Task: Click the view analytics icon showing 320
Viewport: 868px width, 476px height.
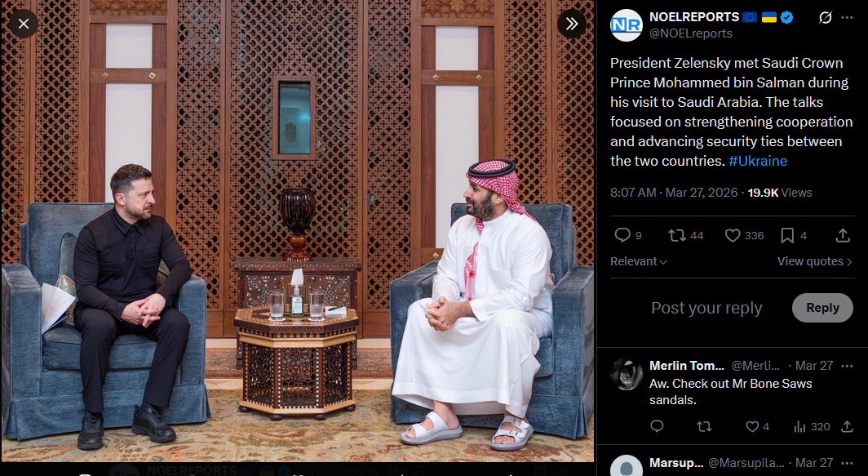Action: pos(812,427)
